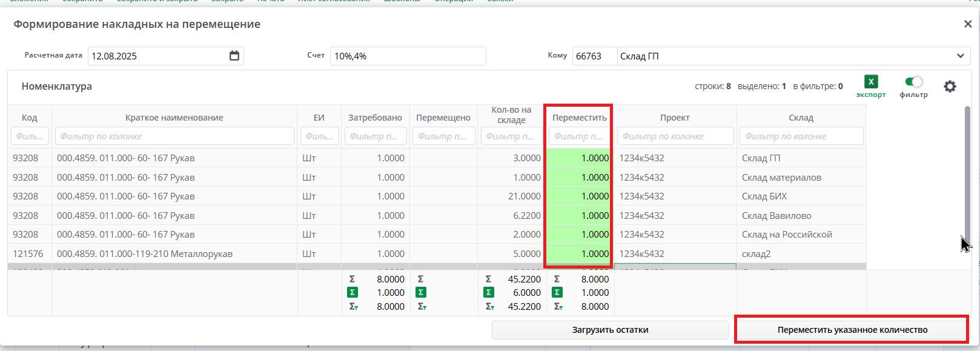Close the transfer invoice dialog
This screenshot has height=351, width=980.
coord(967,24)
